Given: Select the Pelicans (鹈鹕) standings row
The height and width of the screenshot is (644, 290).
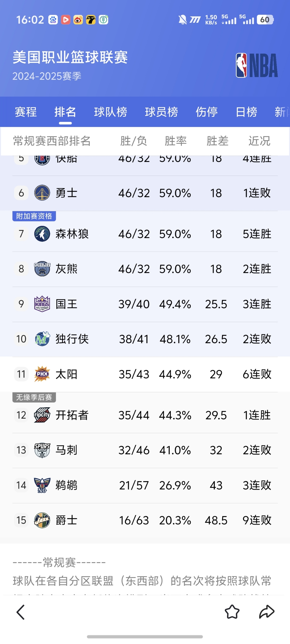Looking at the screenshot, I should (145, 485).
